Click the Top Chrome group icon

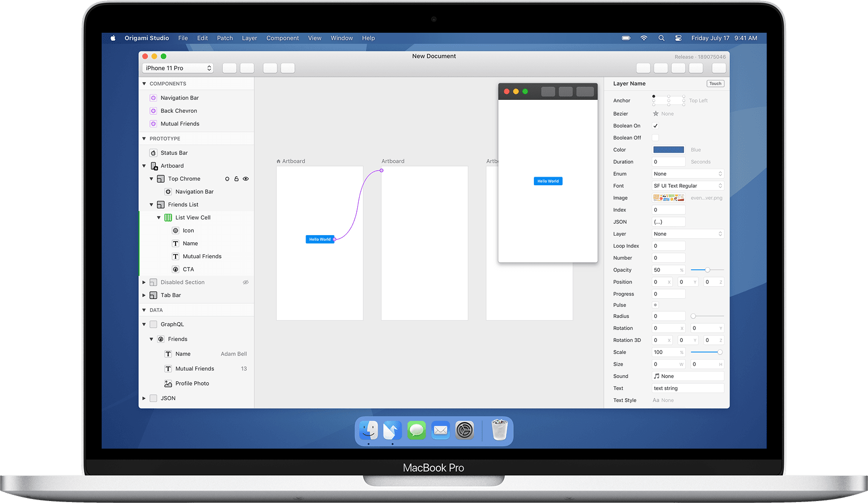pos(161,179)
